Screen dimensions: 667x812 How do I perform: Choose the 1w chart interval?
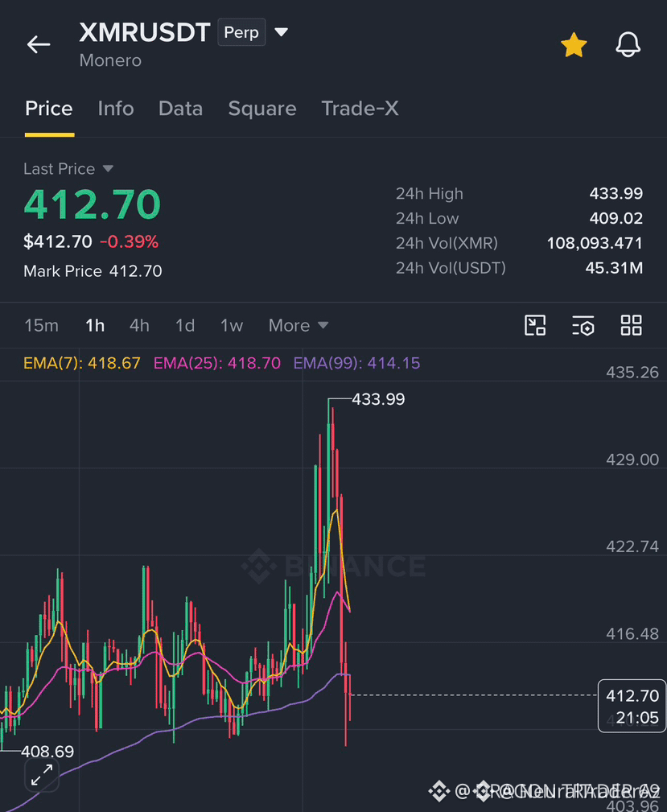232,325
